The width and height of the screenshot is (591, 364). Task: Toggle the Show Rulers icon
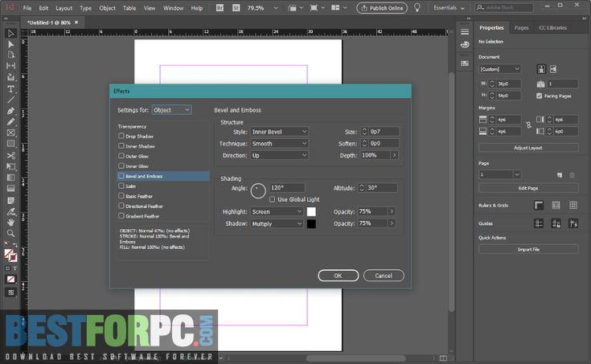click(539, 205)
